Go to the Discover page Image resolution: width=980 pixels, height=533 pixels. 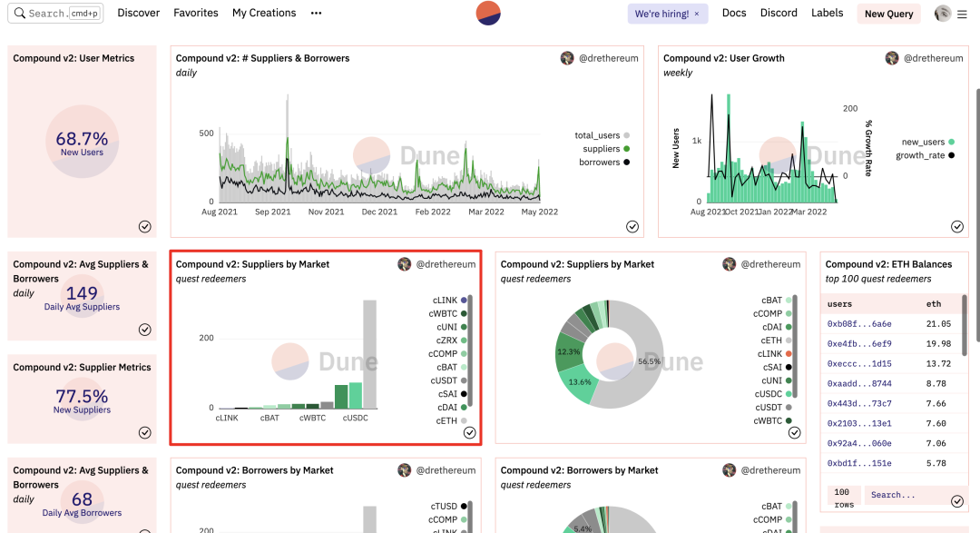tap(138, 13)
